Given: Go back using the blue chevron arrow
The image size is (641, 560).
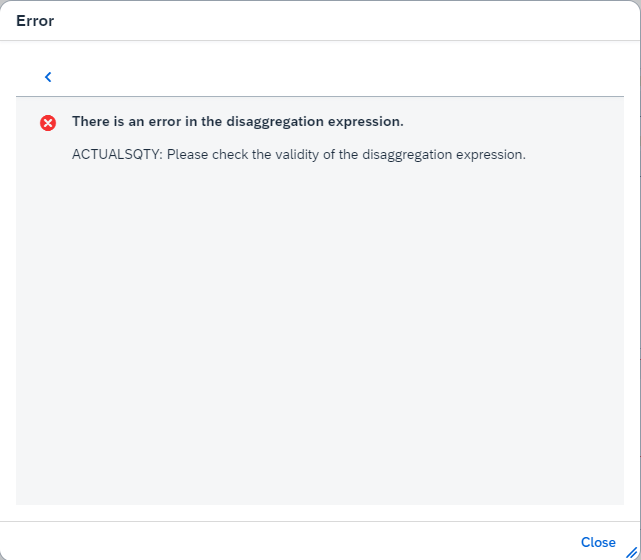Looking at the screenshot, I should pyautogui.click(x=48, y=77).
